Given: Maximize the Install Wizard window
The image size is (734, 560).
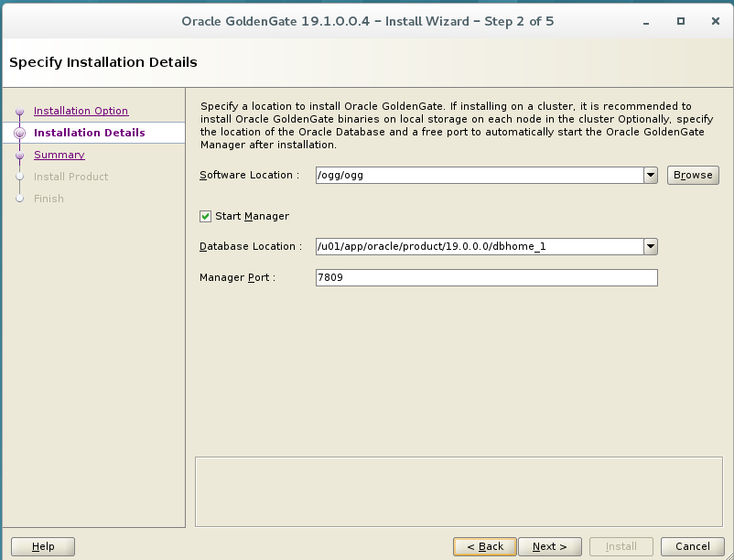Looking at the screenshot, I should coord(681,21).
